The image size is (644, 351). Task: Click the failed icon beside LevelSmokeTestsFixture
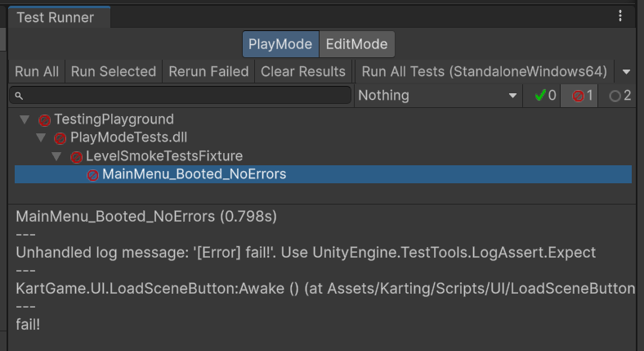76,156
